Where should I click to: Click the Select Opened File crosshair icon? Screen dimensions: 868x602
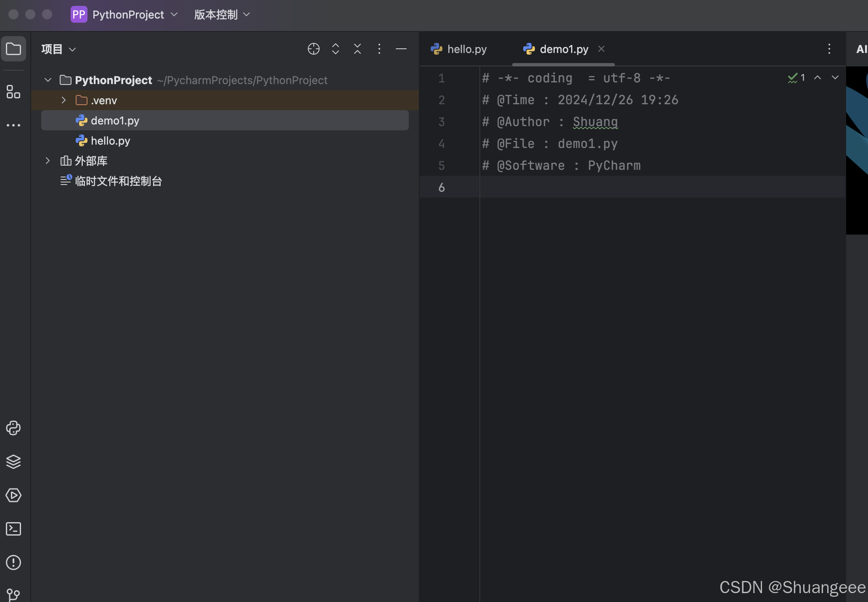pyautogui.click(x=314, y=49)
